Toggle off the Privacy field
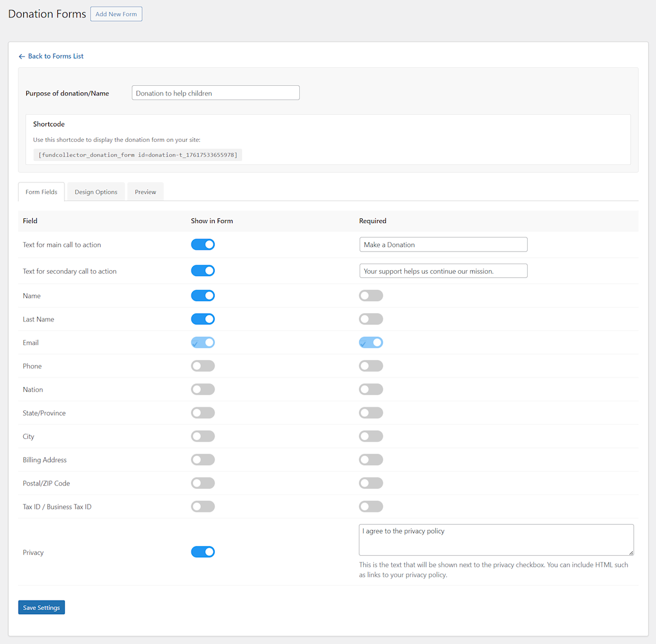Viewport: 656px width, 644px height. point(203,552)
